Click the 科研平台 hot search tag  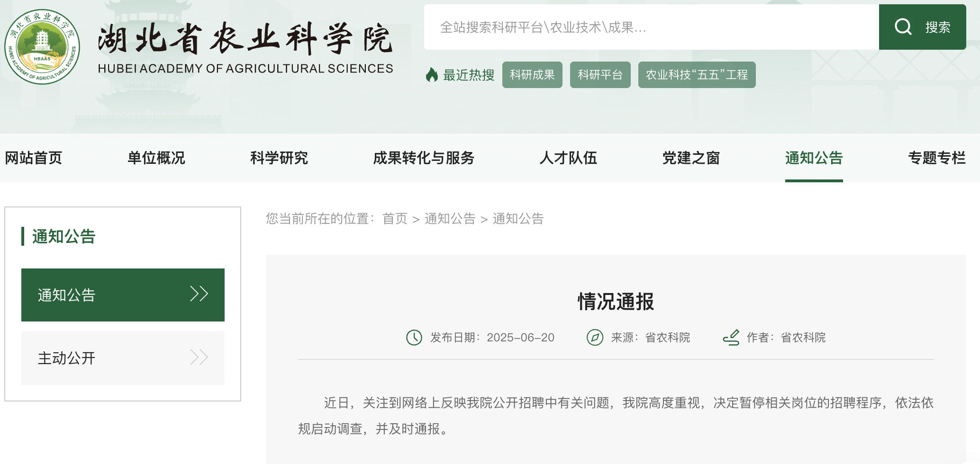(600, 75)
